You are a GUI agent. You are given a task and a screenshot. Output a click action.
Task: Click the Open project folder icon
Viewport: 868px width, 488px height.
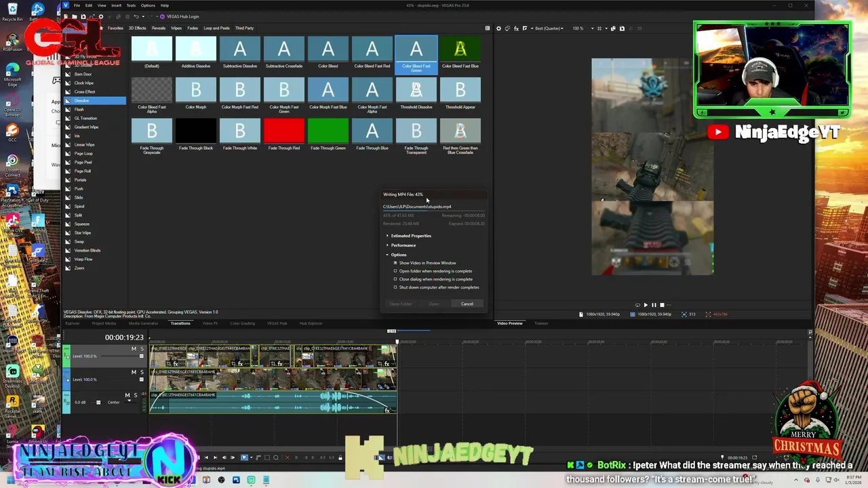tap(75, 16)
